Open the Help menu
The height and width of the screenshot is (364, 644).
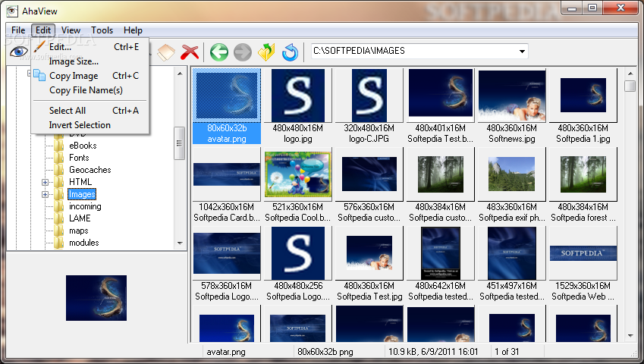tap(133, 30)
